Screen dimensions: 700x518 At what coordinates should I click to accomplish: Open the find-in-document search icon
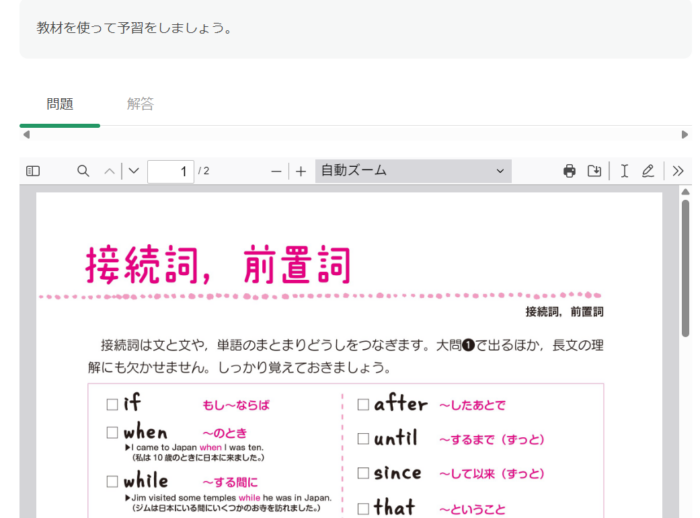[83, 171]
